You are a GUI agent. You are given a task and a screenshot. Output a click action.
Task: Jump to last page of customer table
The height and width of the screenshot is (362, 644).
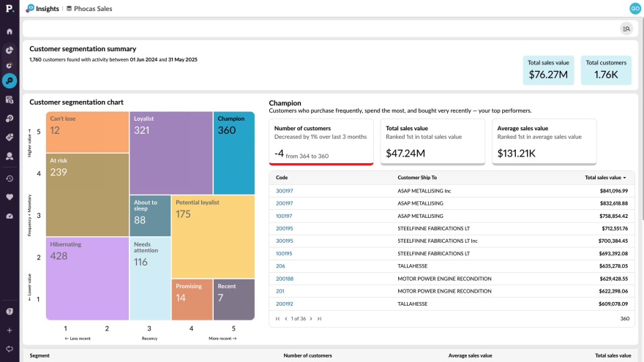(x=319, y=319)
